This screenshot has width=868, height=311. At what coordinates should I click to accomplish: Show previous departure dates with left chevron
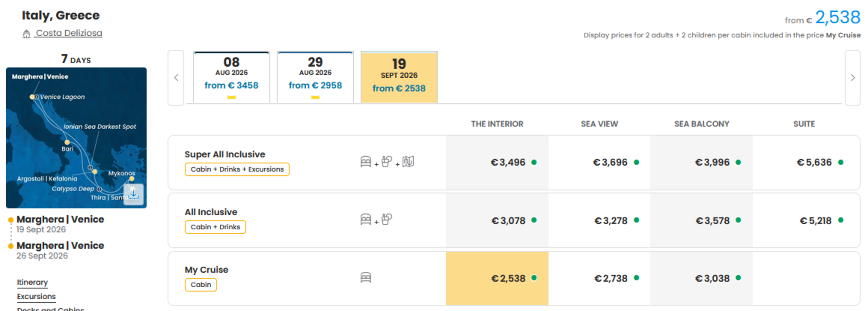176,78
